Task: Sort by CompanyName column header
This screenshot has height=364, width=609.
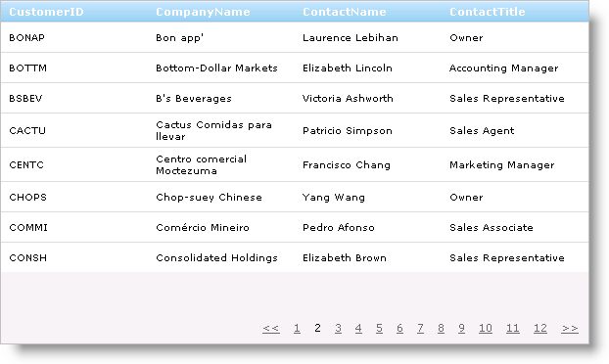Action: pyautogui.click(x=203, y=12)
